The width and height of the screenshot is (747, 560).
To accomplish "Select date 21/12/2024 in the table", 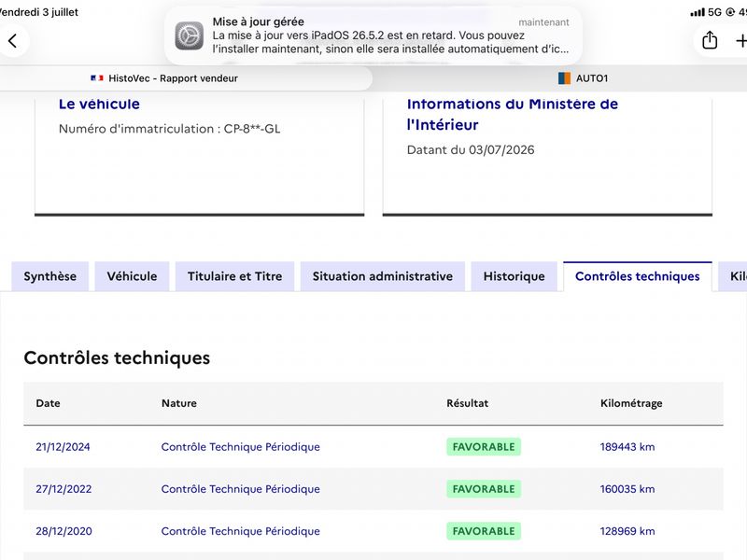I will 63,447.
